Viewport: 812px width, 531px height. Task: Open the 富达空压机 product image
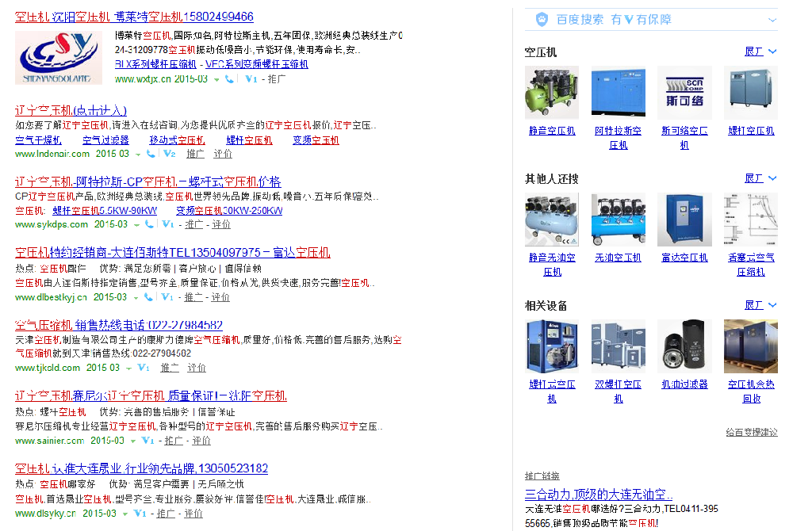tap(684, 220)
